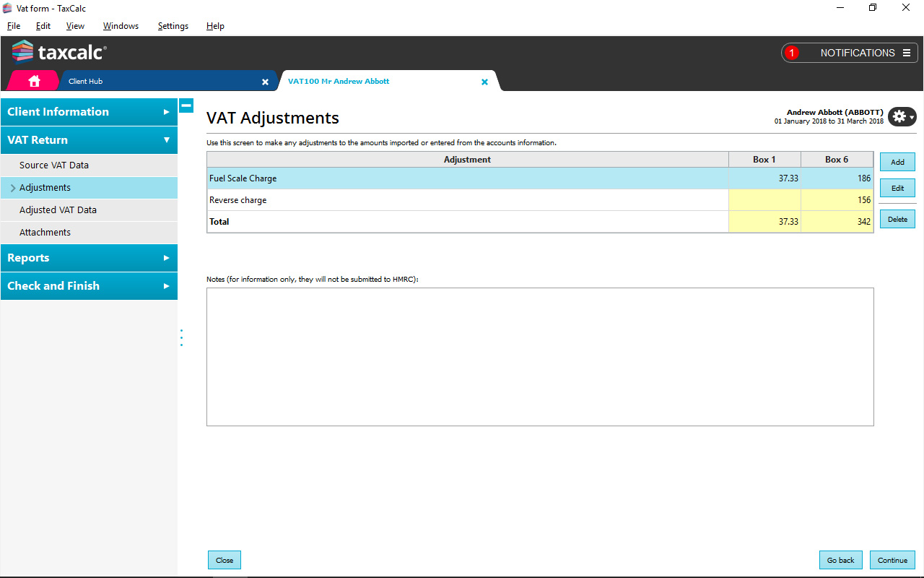This screenshot has height=578, width=924.
Task: Collapse the sidebar with minus icon
Action: [186, 105]
